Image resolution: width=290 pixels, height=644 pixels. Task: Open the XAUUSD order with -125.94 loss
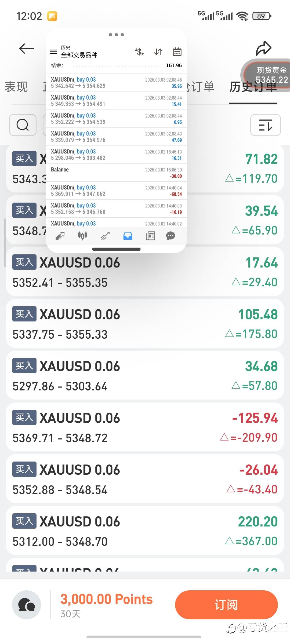145,427
